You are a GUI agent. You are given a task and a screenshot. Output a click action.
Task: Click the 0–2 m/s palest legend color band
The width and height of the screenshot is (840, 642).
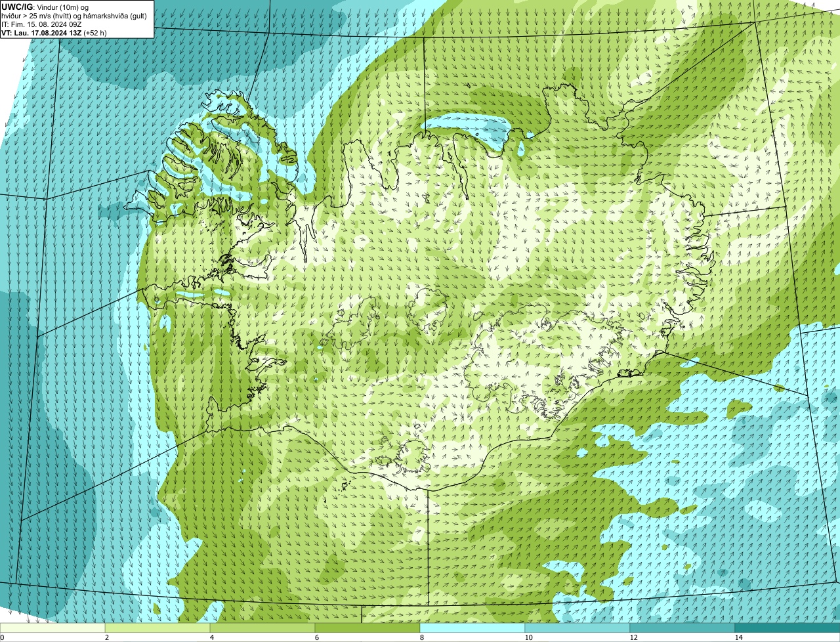(x=52, y=628)
